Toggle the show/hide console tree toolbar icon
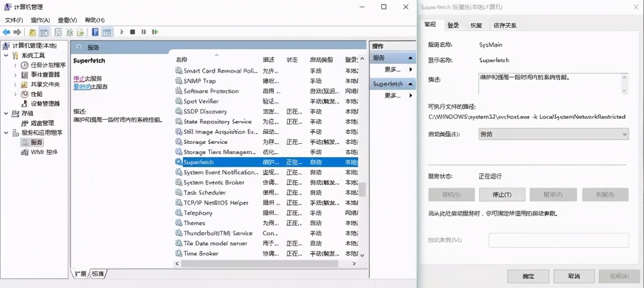644x288 pixels. click(x=44, y=32)
